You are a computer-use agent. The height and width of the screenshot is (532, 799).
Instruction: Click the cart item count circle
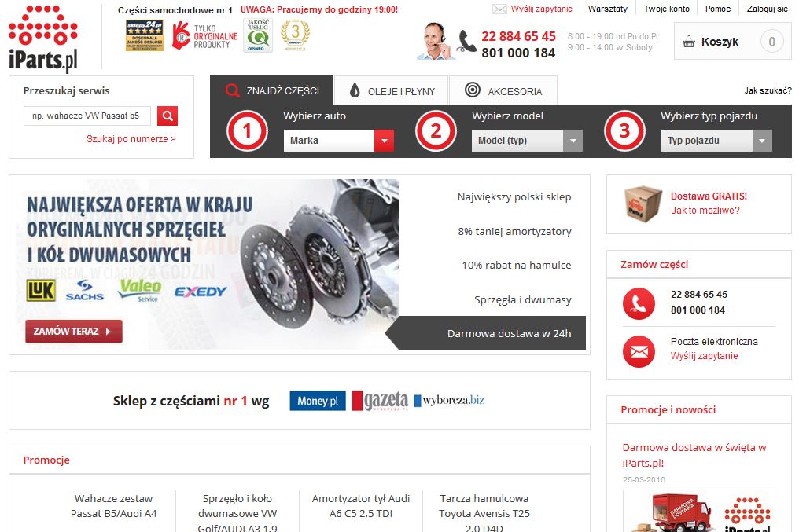[x=771, y=42]
